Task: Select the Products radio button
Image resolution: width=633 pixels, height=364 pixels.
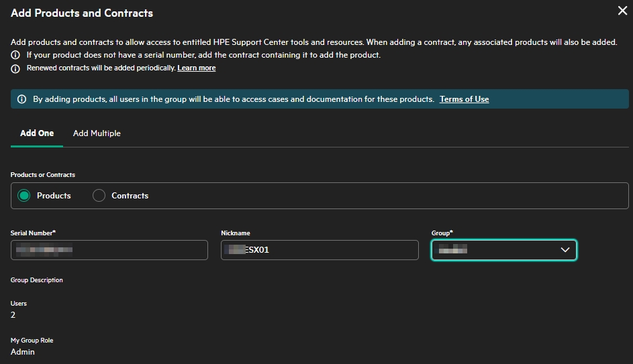Action: tap(24, 196)
